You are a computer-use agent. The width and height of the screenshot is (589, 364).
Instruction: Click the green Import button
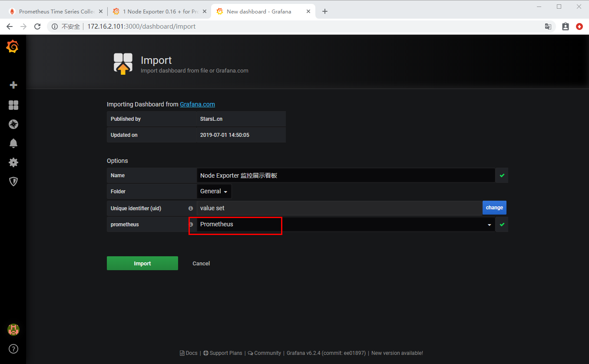tap(142, 263)
